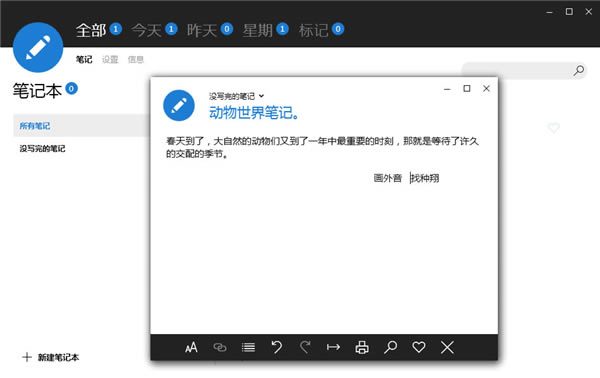Image resolution: width=600 pixels, height=378 pixels.
Task: Delete note with the X toolbar icon
Action: click(447, 347)
